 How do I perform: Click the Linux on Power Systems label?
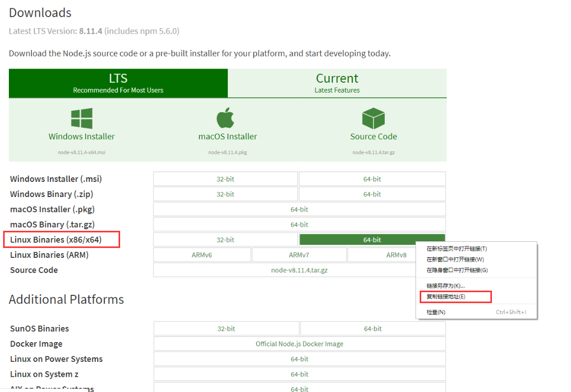click(57, 359)
